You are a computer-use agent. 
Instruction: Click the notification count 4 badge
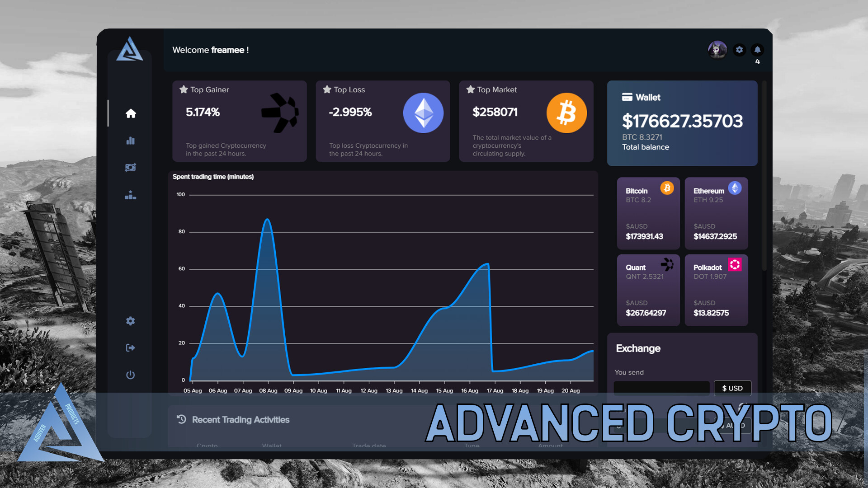tap(758, 62)
